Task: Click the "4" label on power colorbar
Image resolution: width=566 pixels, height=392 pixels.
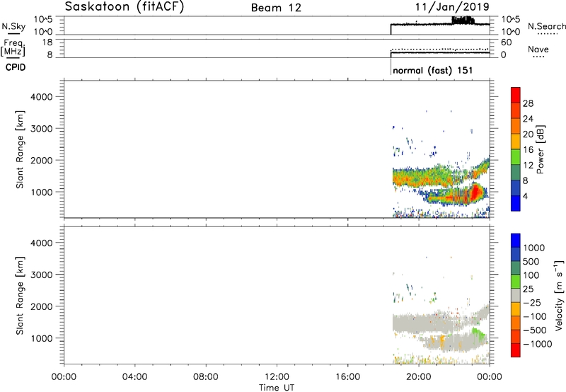Action: pyautogui.click(x=525, y=196)
